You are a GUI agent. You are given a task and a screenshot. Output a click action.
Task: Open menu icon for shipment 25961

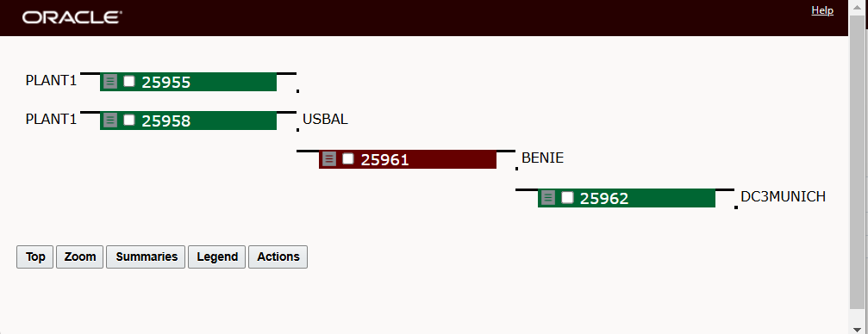329,159
